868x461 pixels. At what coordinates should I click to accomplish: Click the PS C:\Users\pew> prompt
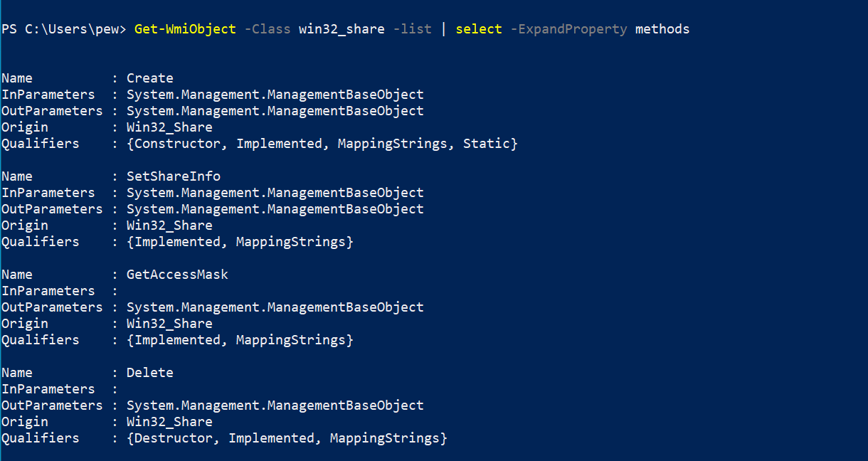[63, 29]
